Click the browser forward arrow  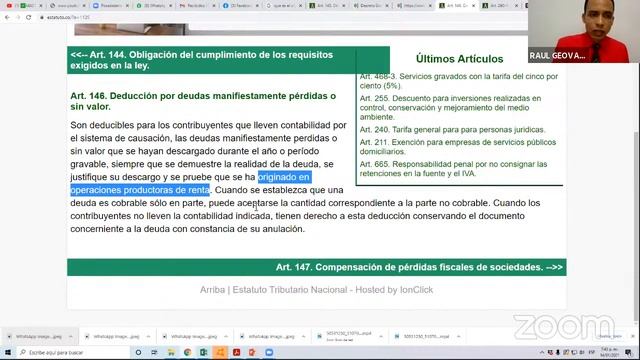(x=18, y=18)
